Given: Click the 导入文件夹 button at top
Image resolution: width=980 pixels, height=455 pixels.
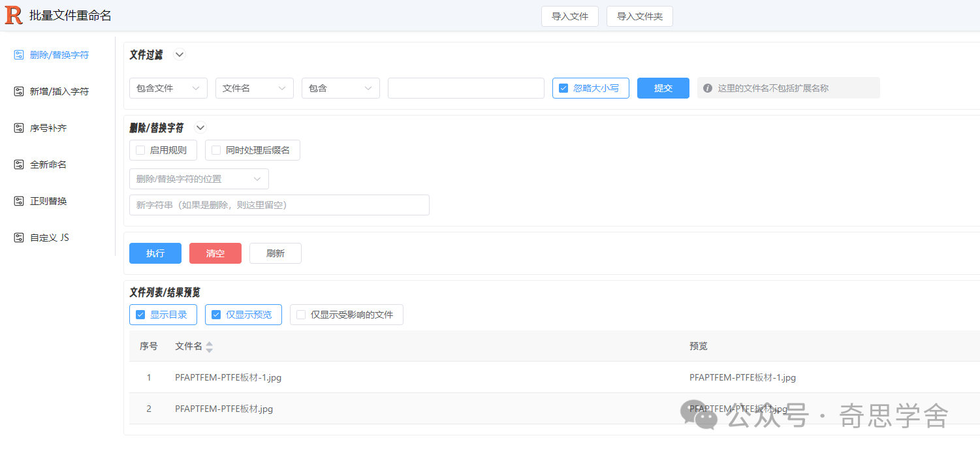Looking at the screenshot, I should click(639, 16).
